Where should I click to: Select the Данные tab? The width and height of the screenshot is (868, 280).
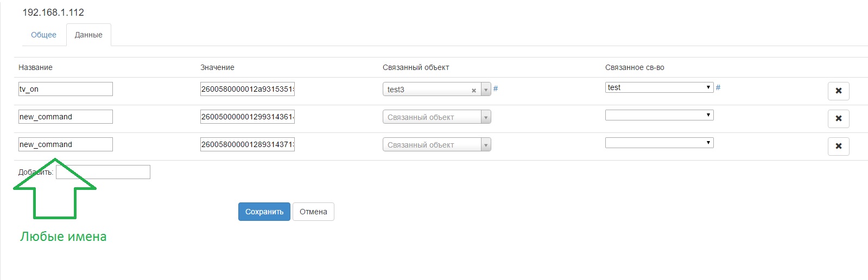coord(88,35)
